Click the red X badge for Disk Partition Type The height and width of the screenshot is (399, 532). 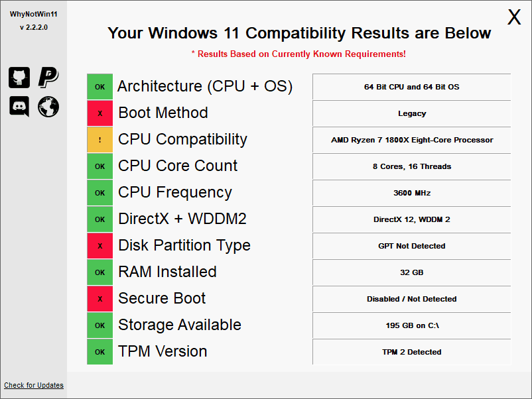[x=100, y=245]
